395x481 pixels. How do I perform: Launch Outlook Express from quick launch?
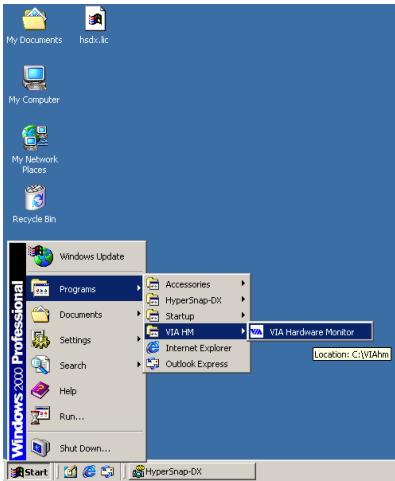click(x=108, y=472)
